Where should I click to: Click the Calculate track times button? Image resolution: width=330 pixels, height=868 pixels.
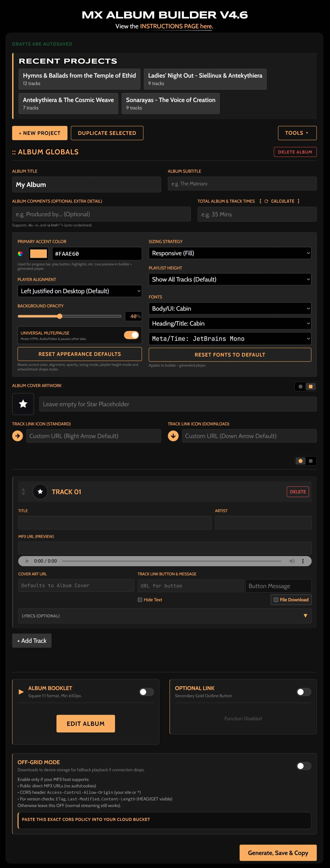click(x=279, y=201)
